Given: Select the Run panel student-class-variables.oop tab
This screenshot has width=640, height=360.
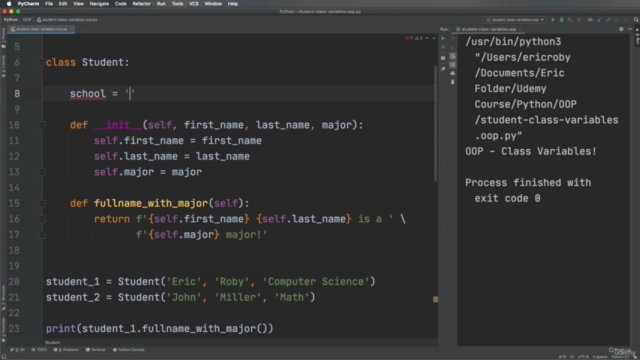Looking at the screenshot, I should [x=487, y=29].
